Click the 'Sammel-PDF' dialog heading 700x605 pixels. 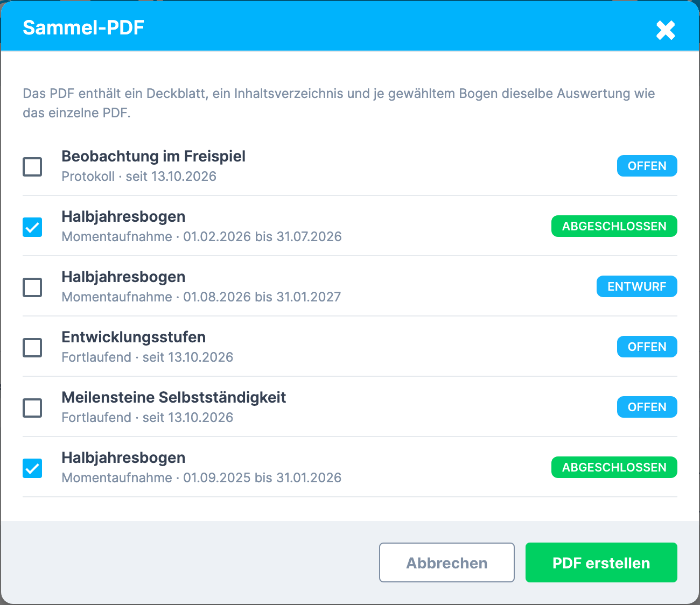[x=83, y=27]
